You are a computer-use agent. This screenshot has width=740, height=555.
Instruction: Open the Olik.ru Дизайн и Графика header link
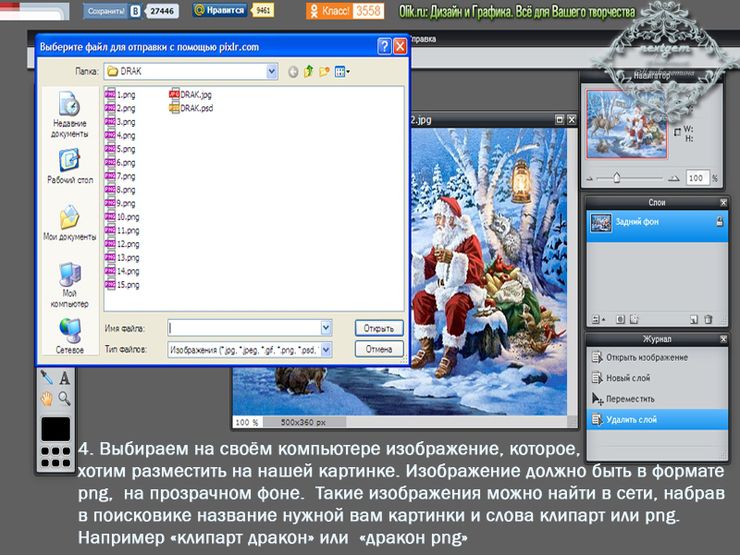pyautogui.click(x=517, y=11)
